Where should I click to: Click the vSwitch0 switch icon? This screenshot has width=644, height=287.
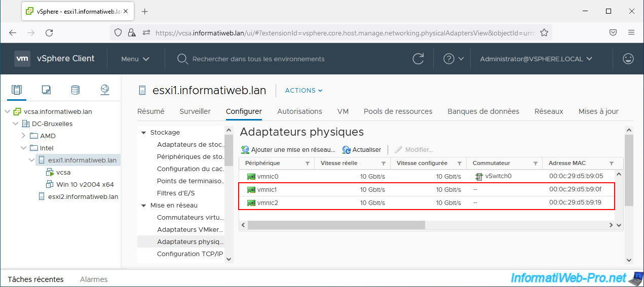[x=479, y=177]
